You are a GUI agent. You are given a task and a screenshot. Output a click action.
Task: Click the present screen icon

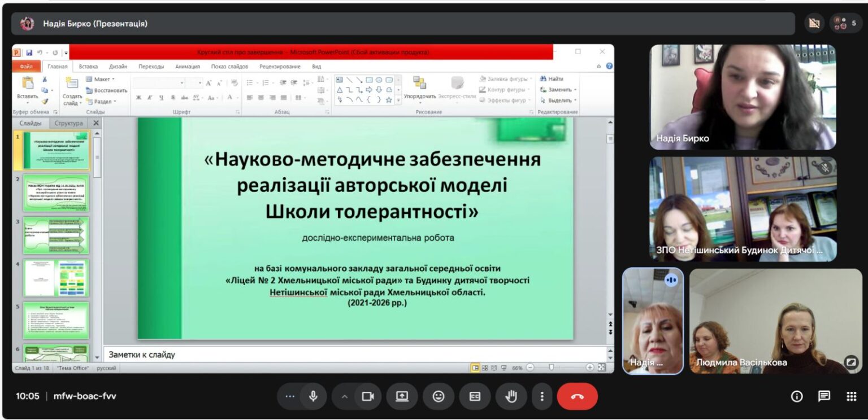point(402,396)
